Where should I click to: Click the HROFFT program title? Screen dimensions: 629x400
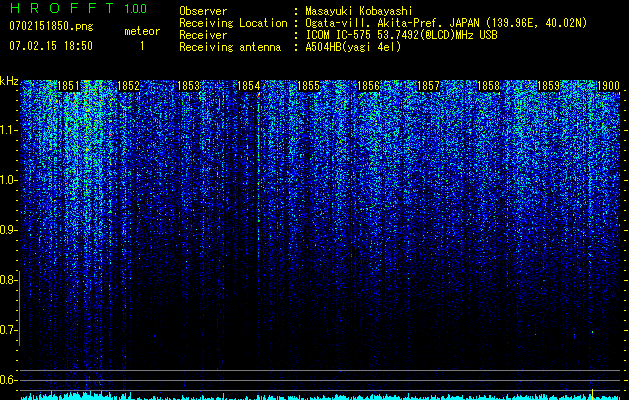[62, 8]
